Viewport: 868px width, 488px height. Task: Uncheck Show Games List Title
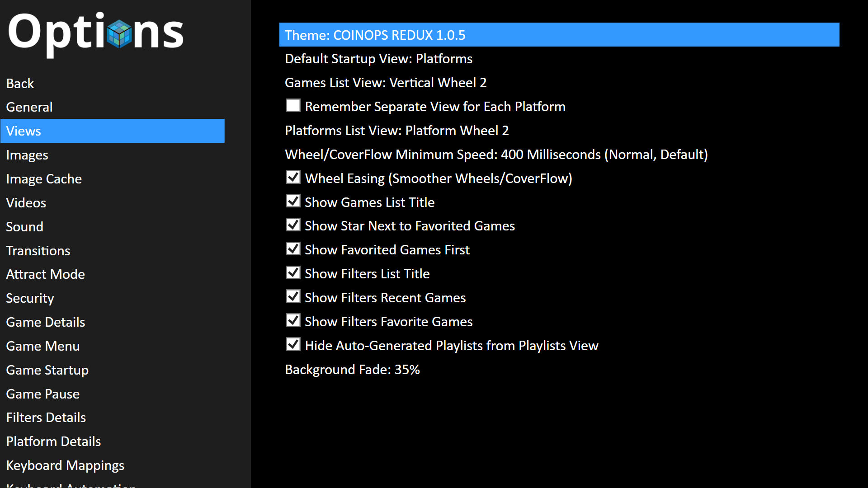[x=293, y=201]
